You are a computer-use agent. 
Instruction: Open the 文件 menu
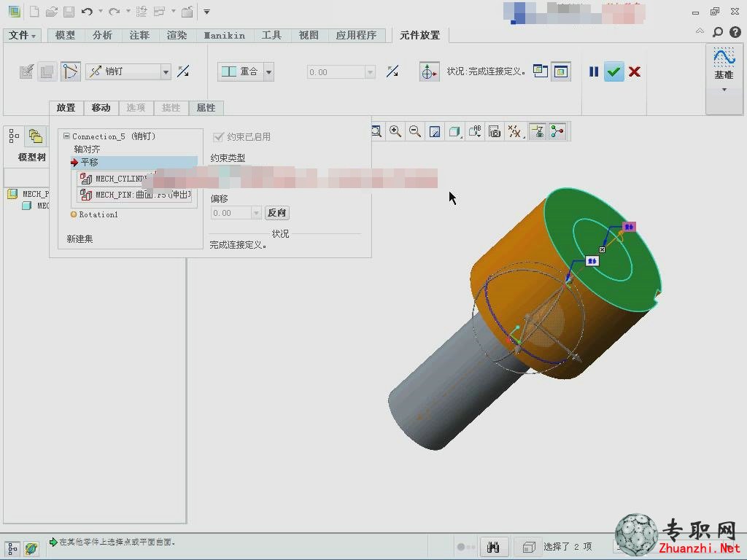(22, 35)
